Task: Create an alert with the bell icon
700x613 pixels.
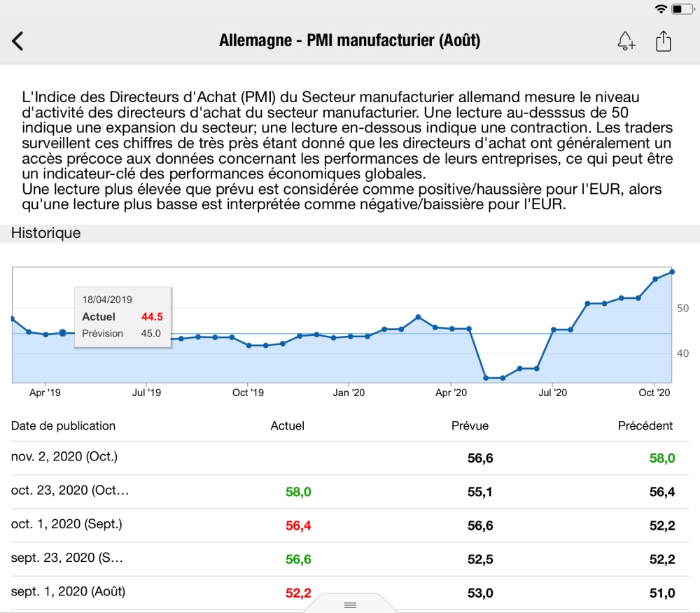Action: coord(626,41)
